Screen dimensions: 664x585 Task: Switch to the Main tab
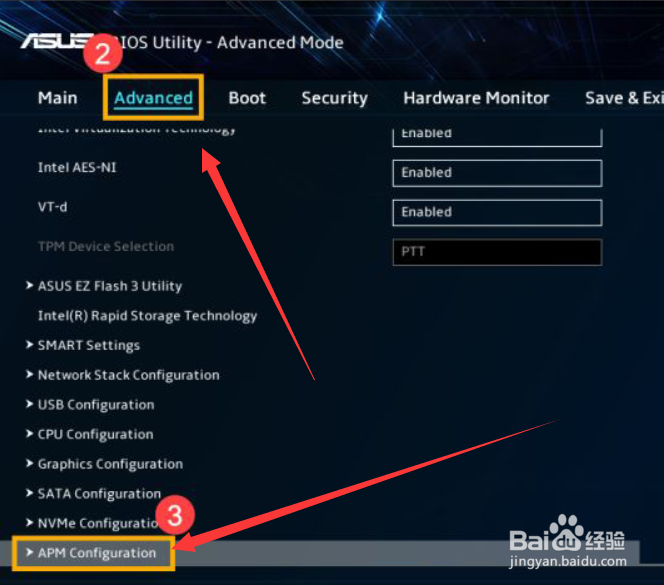pyautogui.click(x=58, y=98)
